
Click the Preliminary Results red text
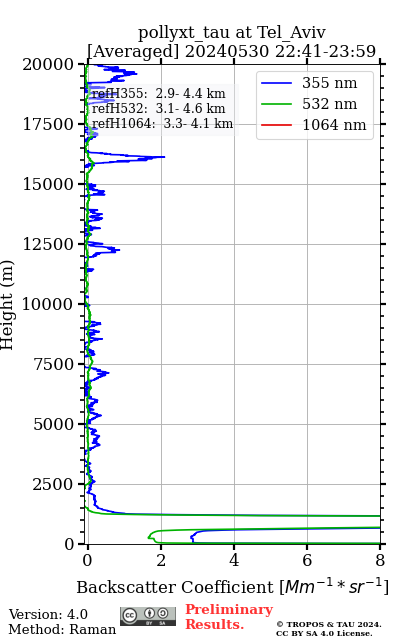[229, 617]
